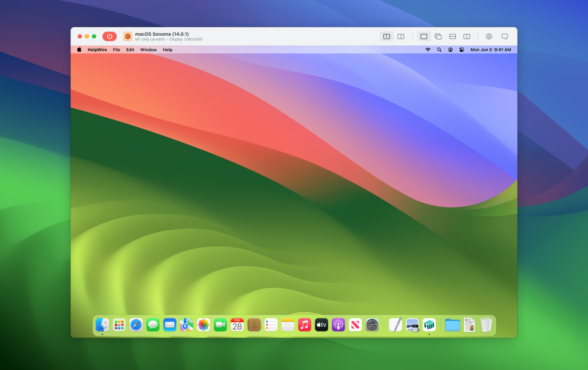Open Mail from the dock
The image size is (588, 370).
tap(170, 325)
